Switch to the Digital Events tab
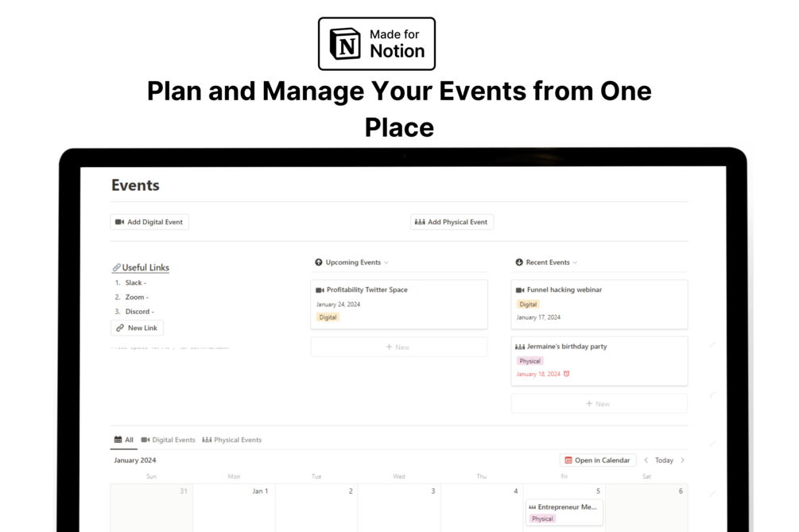Viewport: 799px width, 532px height. (168, 440)
